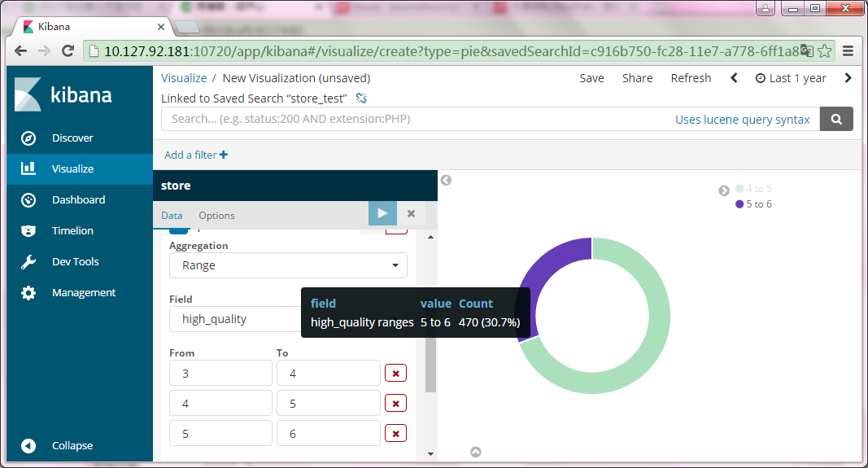The width and height of the screenshot is (868, 468).
Task: Click scrollbar up arrow in editor panel
Action: pos(430,237)
